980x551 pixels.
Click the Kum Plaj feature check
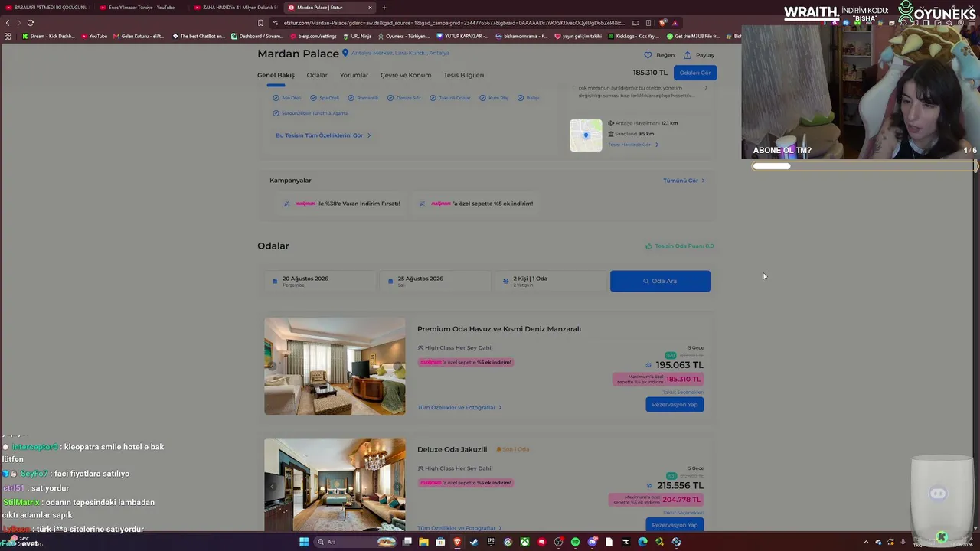[x=482, y=98]
